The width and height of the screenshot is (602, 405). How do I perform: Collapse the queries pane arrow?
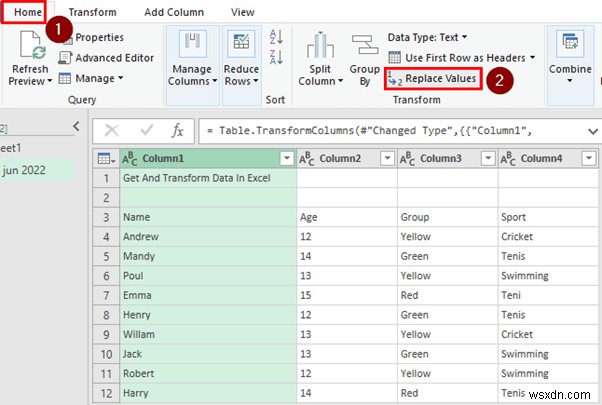(x=76, y=126)
